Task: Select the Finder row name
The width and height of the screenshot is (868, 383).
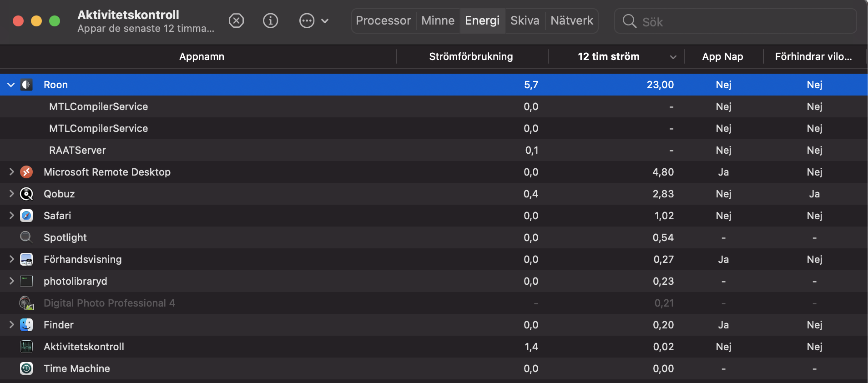Action: pyautogui.click(x=58, y=325)
